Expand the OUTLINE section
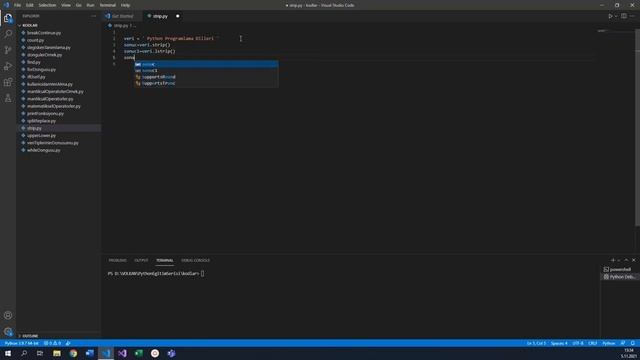The image size is (640, 360). pyautogui.click(x=29, y=336)
